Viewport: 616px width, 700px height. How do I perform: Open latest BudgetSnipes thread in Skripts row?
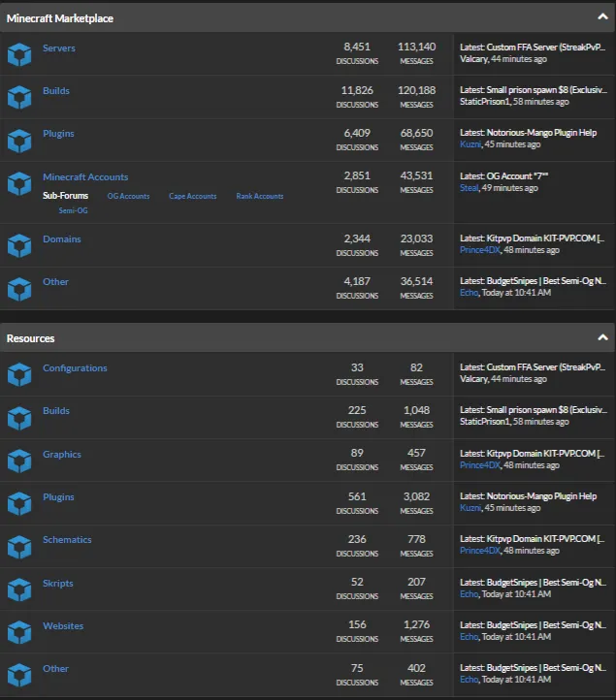(546, 582)
